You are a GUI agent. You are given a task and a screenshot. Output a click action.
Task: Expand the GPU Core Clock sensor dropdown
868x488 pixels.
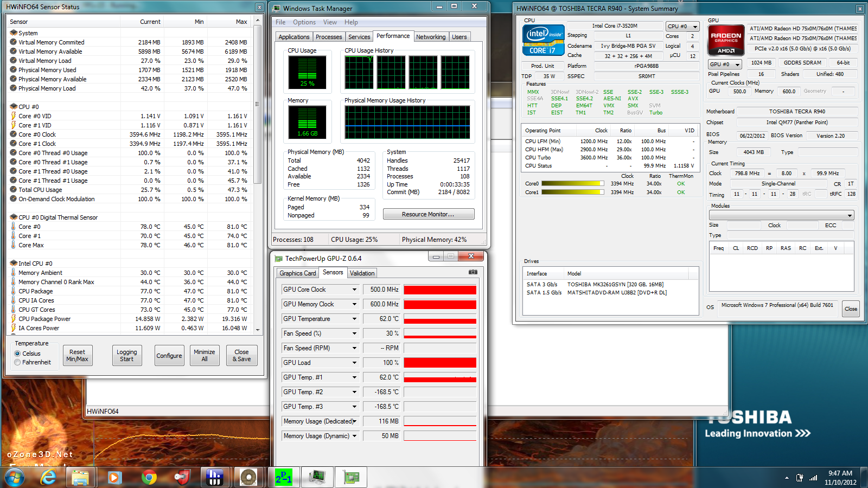354,290
